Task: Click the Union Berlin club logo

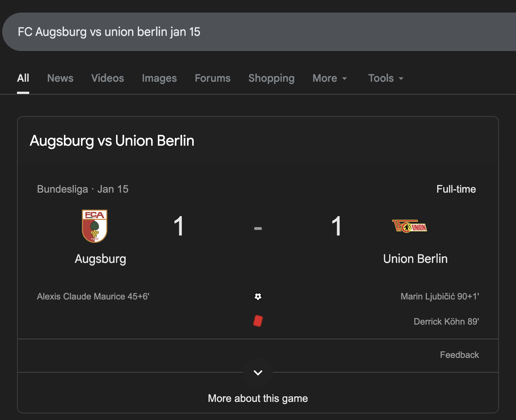Action: point(410,226)
